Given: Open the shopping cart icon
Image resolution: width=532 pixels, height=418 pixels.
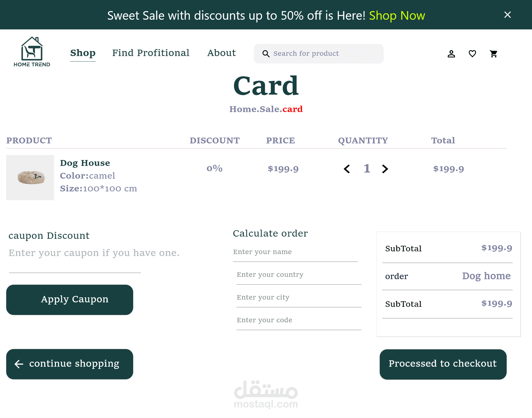Looking at the screenshot, I should [493, 54].
